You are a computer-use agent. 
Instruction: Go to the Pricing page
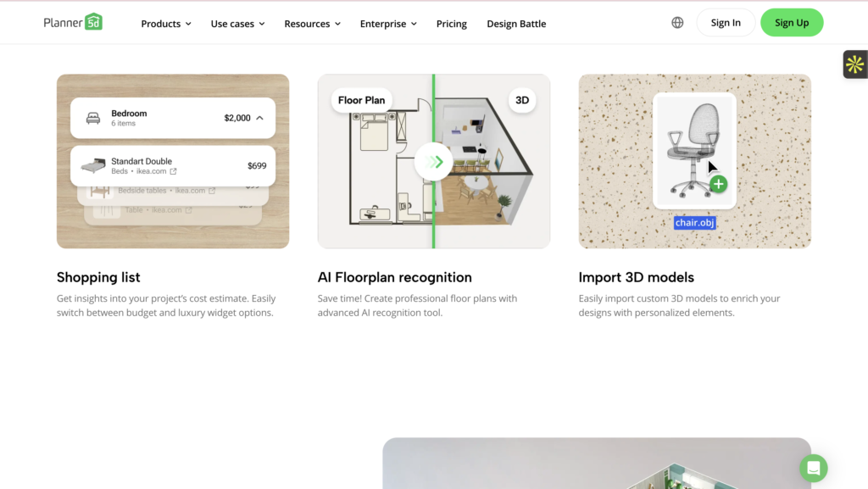[x=451, y=24]
